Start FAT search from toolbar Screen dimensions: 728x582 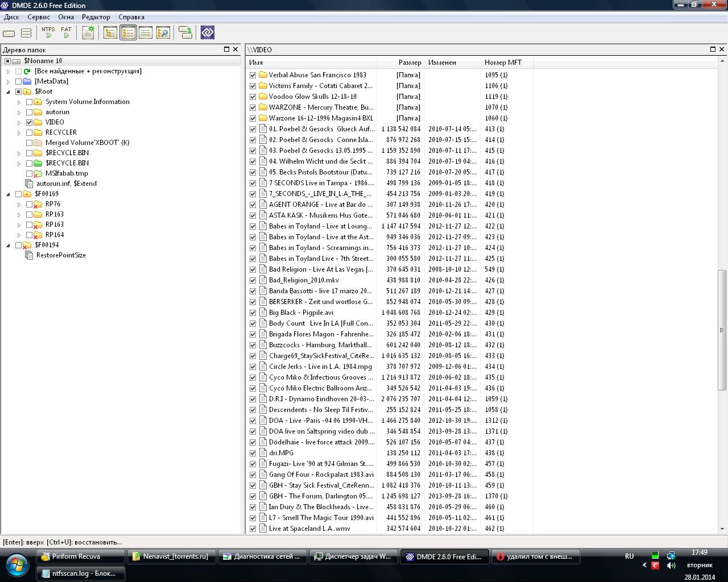[67, 33]
